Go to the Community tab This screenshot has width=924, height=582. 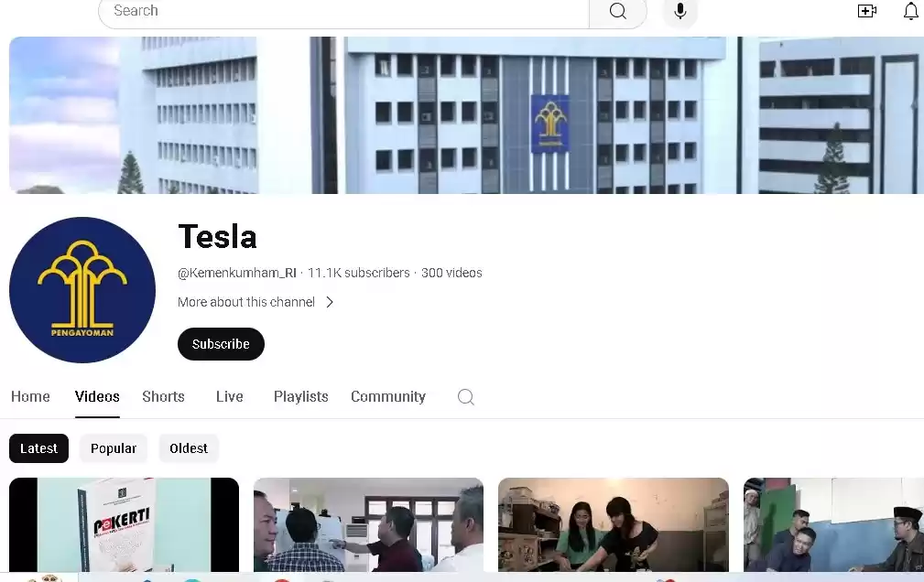tap(387, 397)
